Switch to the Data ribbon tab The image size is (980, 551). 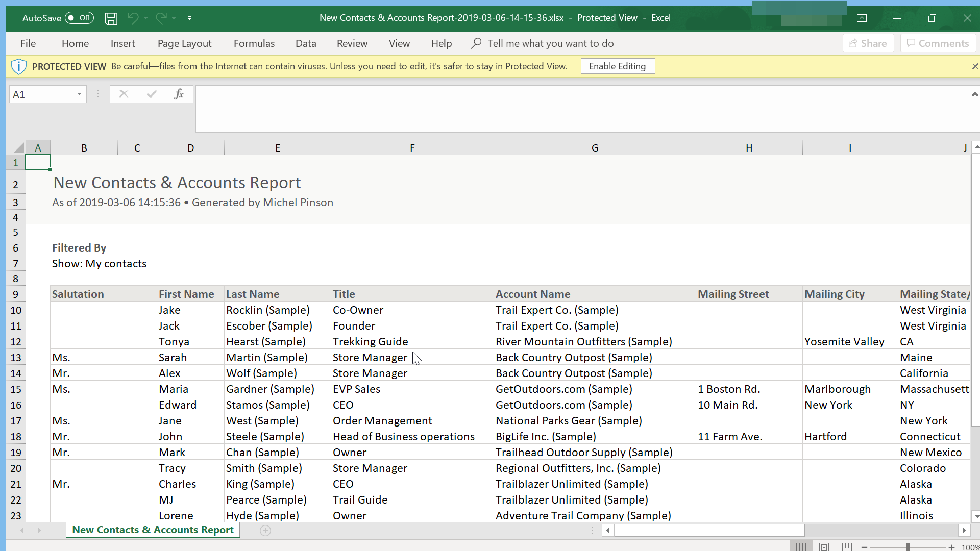pos(305,43)
